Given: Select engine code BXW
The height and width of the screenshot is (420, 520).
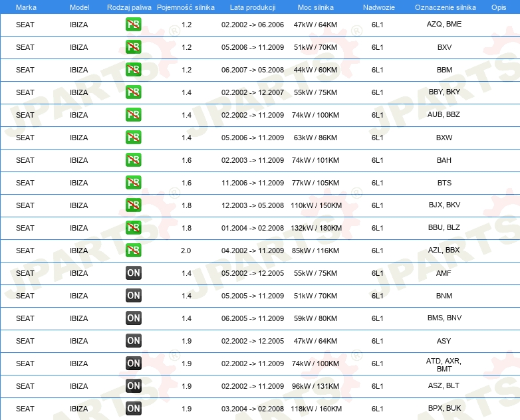Looking at the screenshot, I should point(444,138).
